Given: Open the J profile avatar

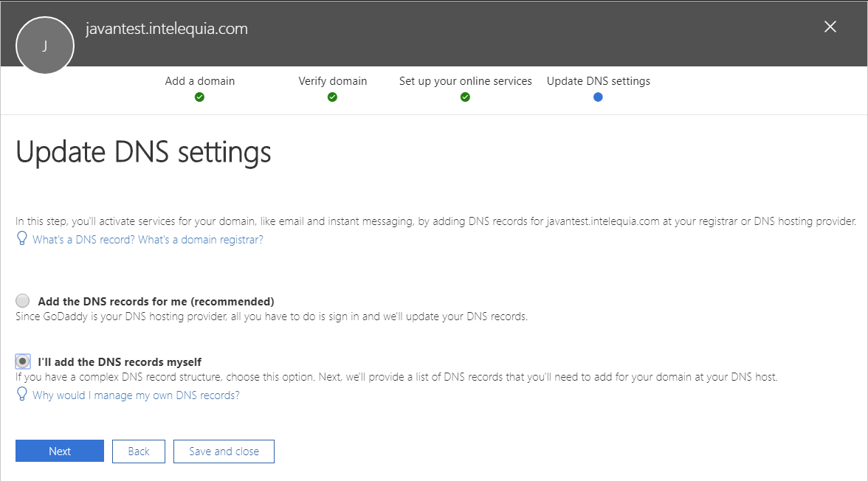Looking at the screenshot, I should (x=44, y=45).
